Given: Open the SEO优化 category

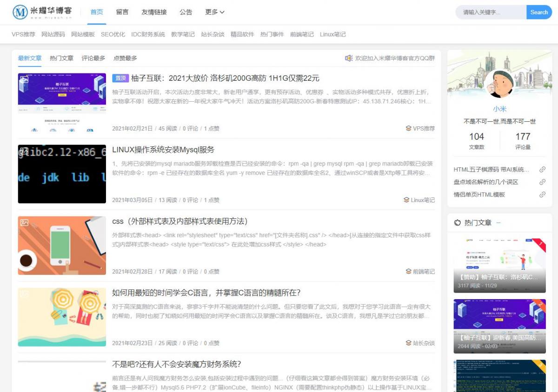Looking at the screenshot, I should pyautogui.click(x=113, y=34).
